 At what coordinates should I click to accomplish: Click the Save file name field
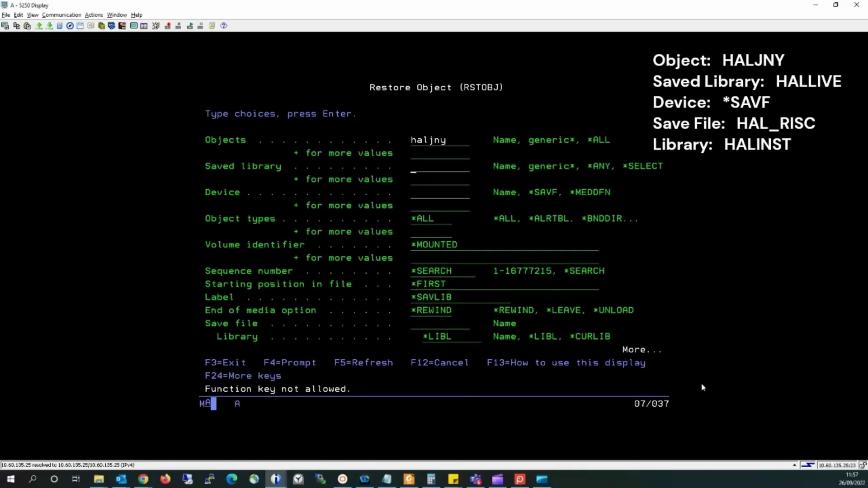tap(439, 324)
